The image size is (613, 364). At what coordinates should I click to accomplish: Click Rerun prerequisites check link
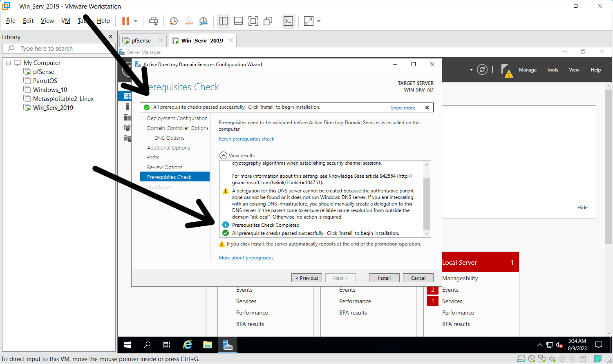246,139
